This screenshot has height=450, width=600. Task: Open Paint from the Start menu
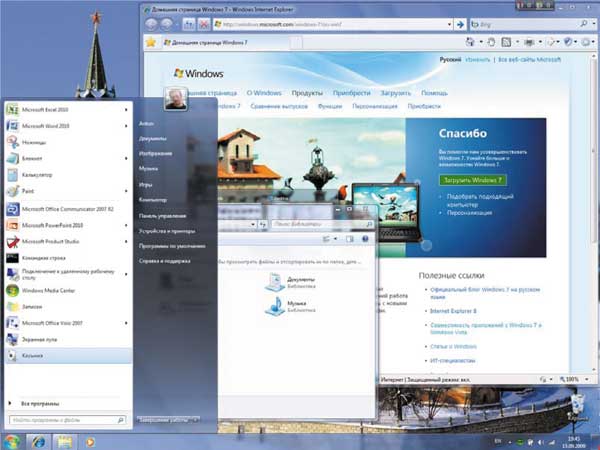tap(67, 191)
